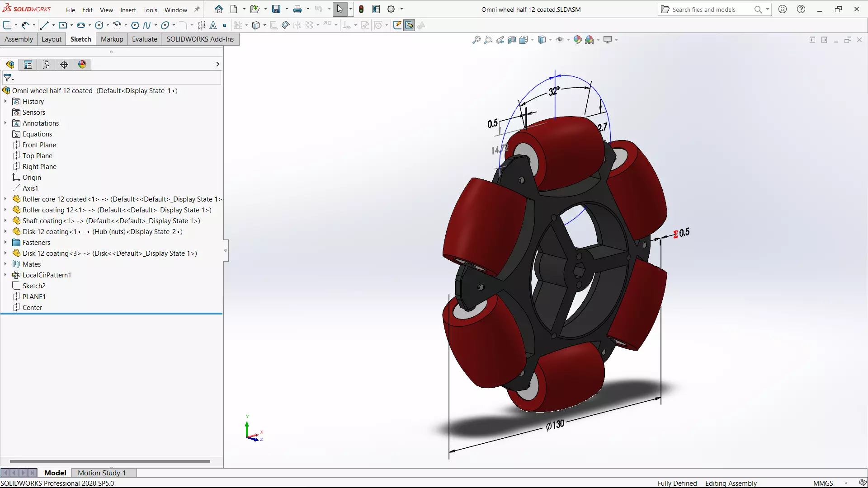The image size is (868, 488).
Task: Pin the menu bar with pushpin
Action: [x=197, y=9]
